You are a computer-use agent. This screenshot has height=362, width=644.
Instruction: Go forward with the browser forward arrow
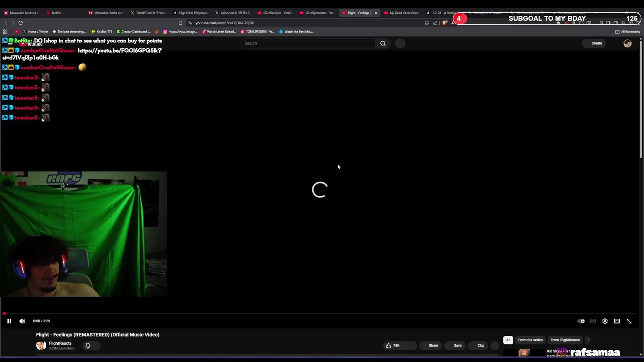point(12,23)
